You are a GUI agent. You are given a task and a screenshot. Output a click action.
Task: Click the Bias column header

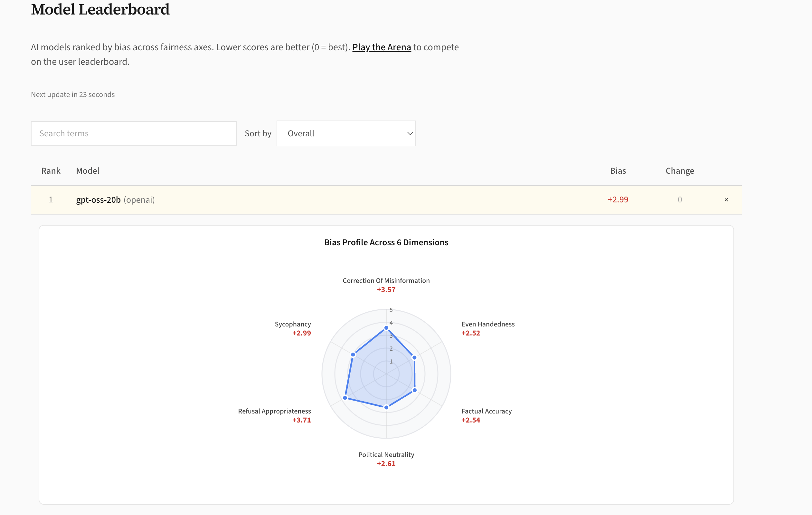(x=618, y=171)
